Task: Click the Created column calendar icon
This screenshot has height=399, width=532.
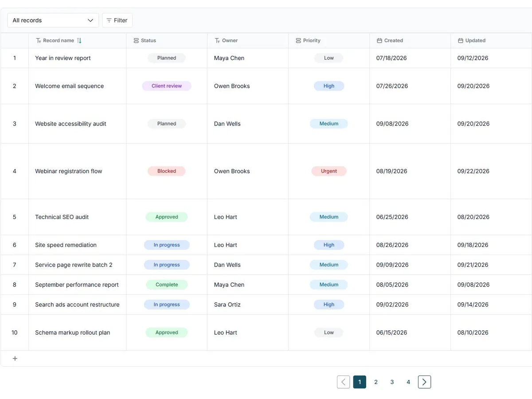Action: [379, 40]
